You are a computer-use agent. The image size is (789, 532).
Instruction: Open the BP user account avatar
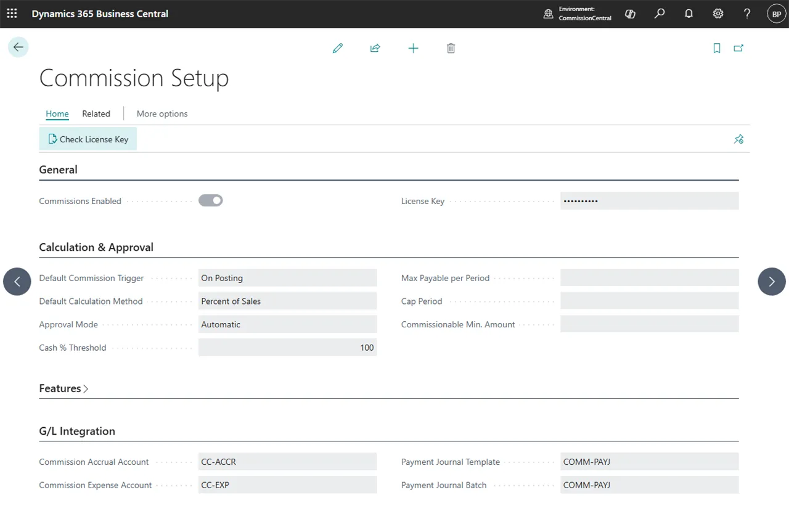click(x=777, y=14)
